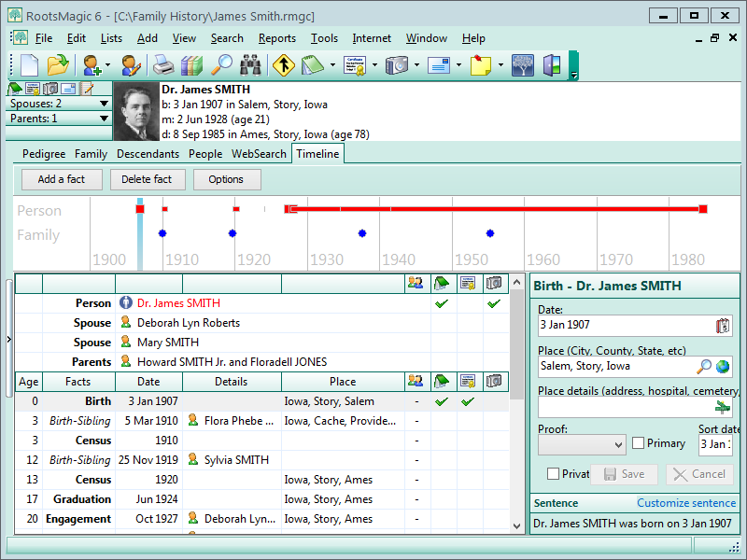This screenshot has width=747, height=560.
Task: Click the open folder toolbar icon
Action: [58, 65]
